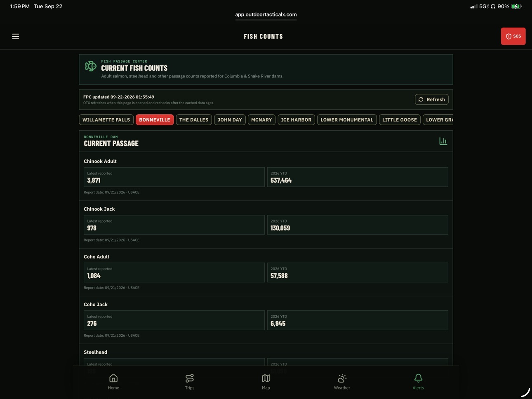Click the headphones status icon
The width and height of the screenshot is (532, 399).
pos(493,6)
